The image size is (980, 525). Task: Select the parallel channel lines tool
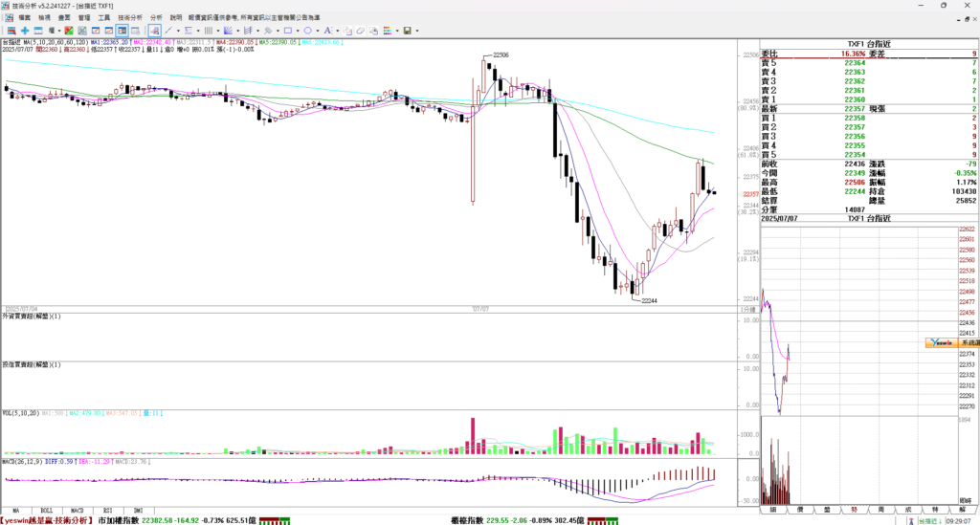[248, 31]
